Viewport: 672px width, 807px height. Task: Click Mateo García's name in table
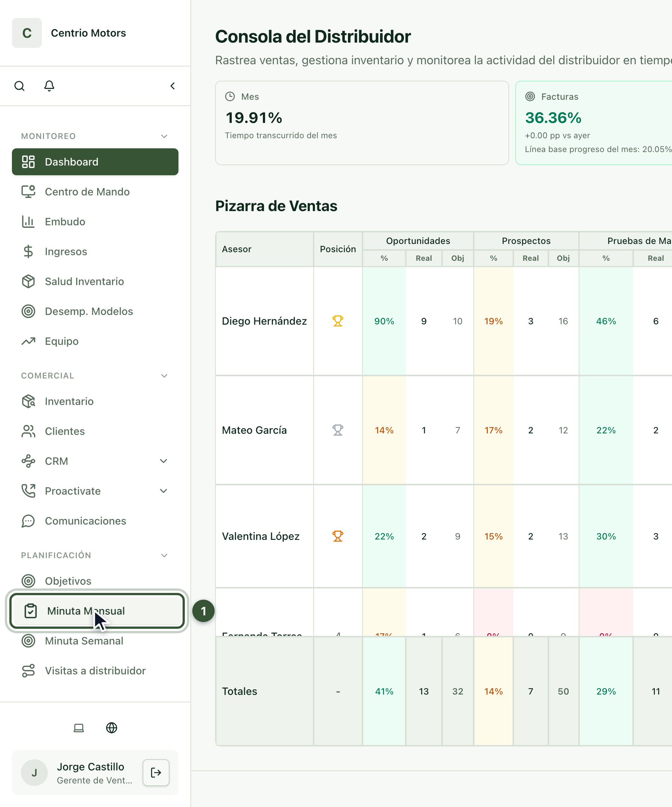(254, 430)
